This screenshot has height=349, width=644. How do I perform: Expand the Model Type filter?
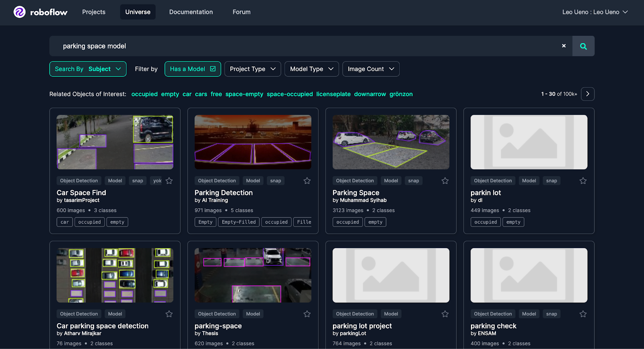(312, 69)
